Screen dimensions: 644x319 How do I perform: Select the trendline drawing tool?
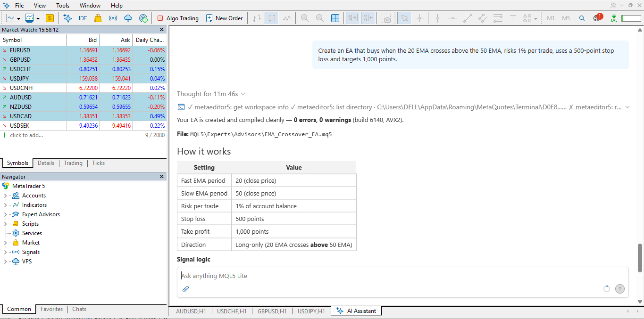tap(468, 18)
